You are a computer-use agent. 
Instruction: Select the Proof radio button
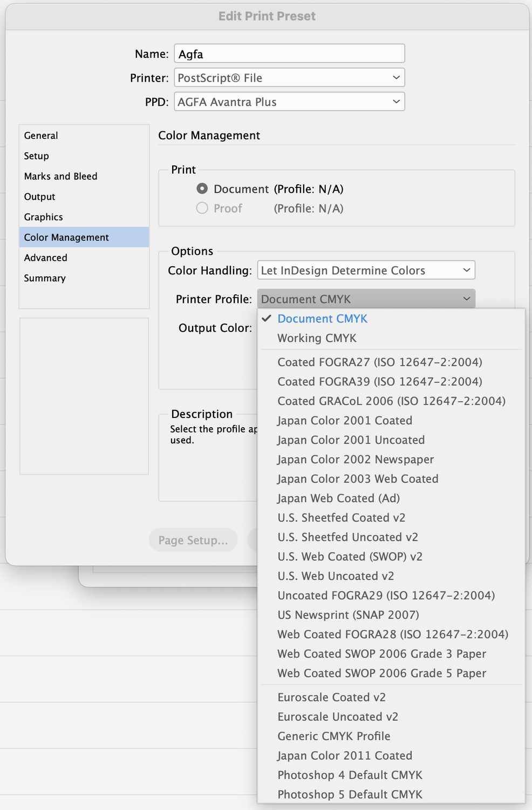(202, 208)
